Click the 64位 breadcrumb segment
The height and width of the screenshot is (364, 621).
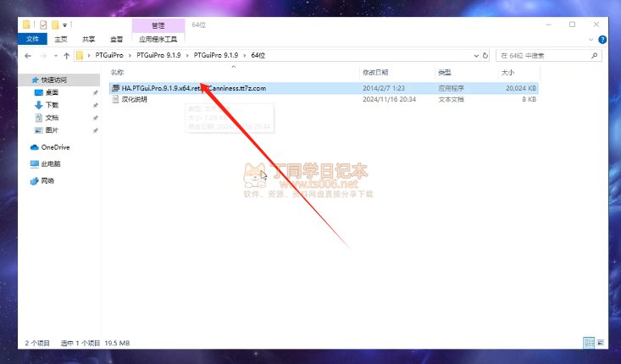click(x=258, y=55)
